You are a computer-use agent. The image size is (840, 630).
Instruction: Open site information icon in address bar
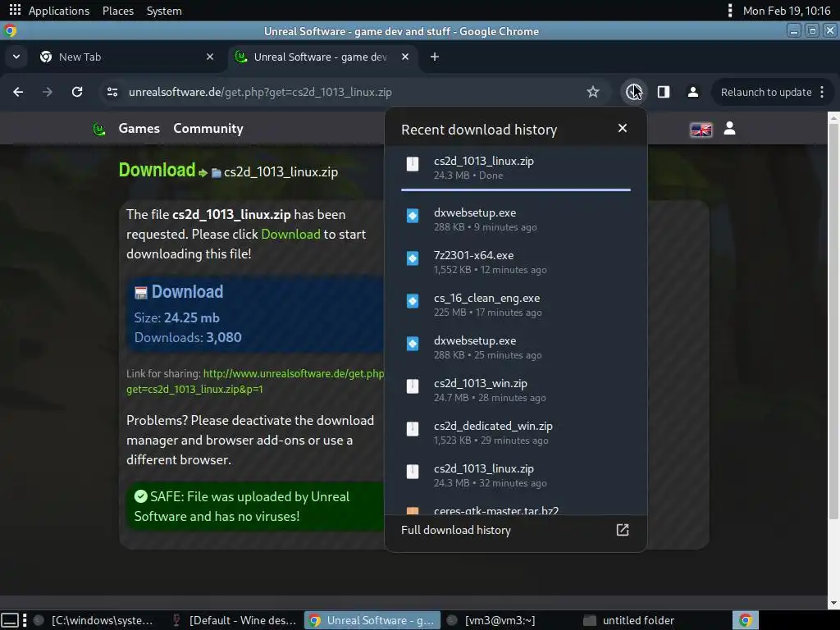(x=112, y=92)
